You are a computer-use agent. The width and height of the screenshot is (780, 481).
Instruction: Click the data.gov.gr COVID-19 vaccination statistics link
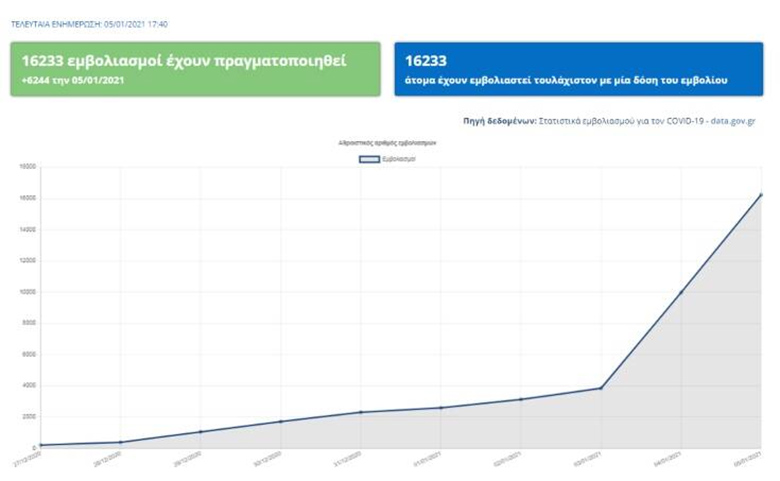pos(650,119)
